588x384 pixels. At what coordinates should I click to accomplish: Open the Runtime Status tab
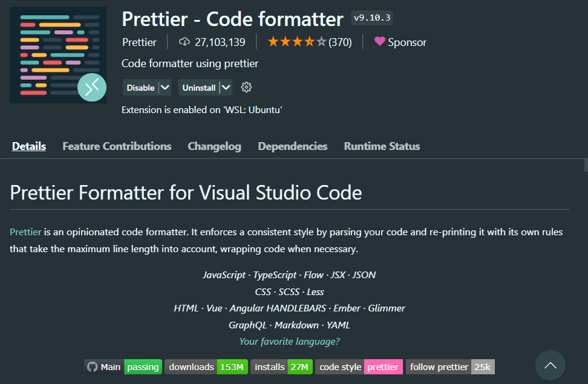pos(382,146)
